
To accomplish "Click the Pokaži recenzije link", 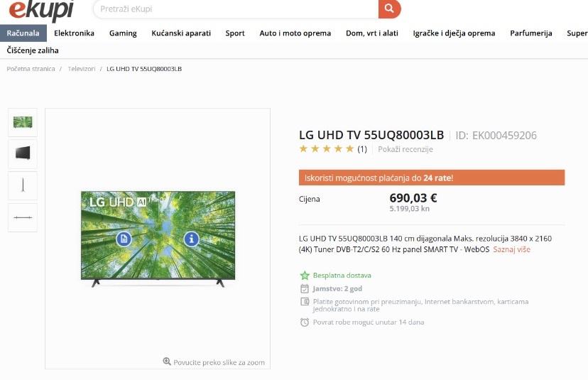I will [405, 149].
